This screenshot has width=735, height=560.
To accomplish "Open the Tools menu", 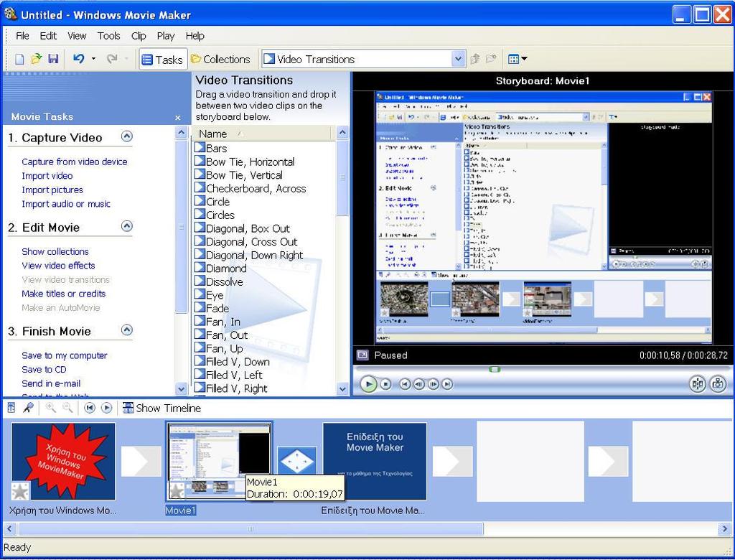I will [x=109, y=36].
